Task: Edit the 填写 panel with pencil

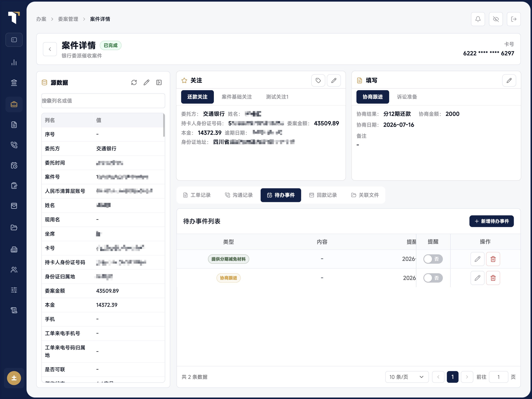Action: pyautogui.click(x=509, y=80)
